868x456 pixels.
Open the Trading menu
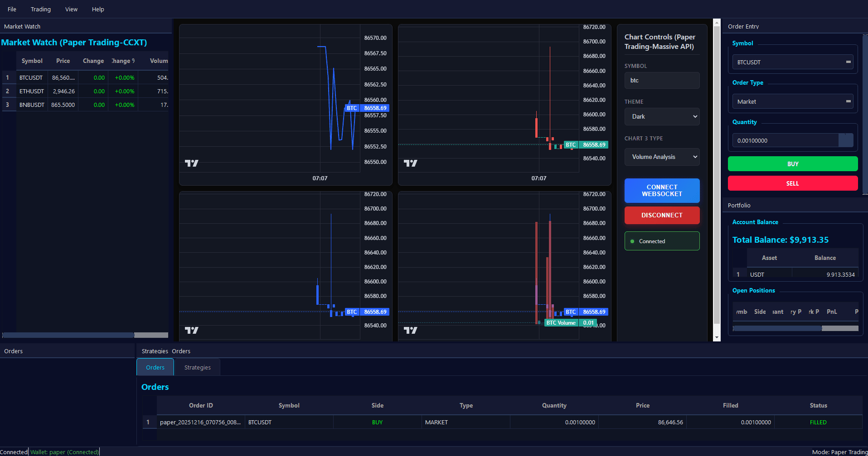coord(41,9)
